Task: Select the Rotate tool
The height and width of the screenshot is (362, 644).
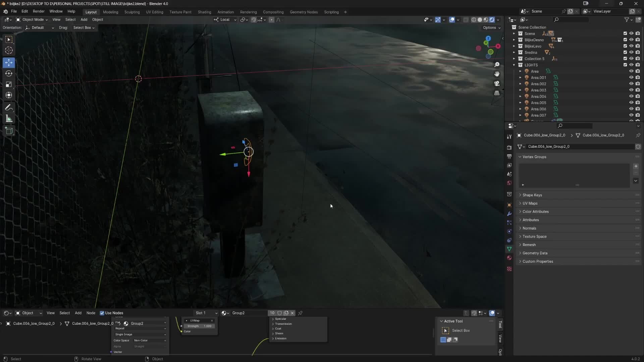Action: pyautogui.click(x=9, y=73)
